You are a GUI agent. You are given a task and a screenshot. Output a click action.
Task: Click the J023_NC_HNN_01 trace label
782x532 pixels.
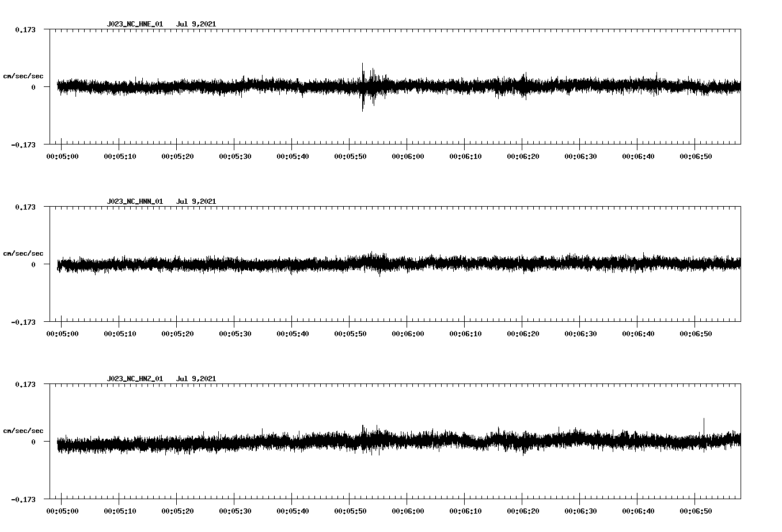coord(134,202)
